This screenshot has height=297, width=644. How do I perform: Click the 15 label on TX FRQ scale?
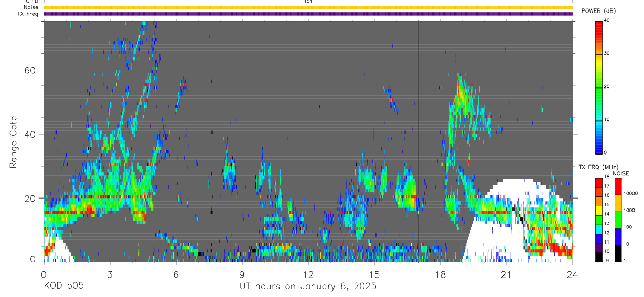click(607, 204)
